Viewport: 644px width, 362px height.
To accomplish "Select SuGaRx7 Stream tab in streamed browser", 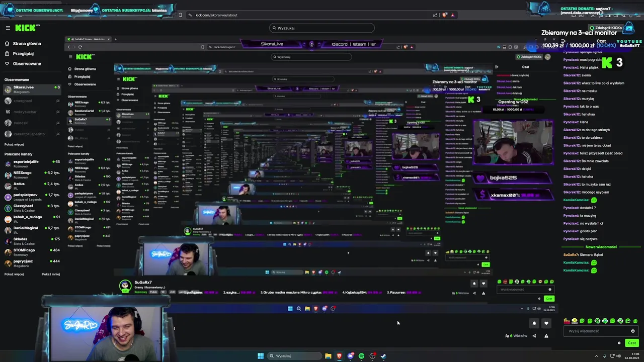I will click(x=88, y=39).
